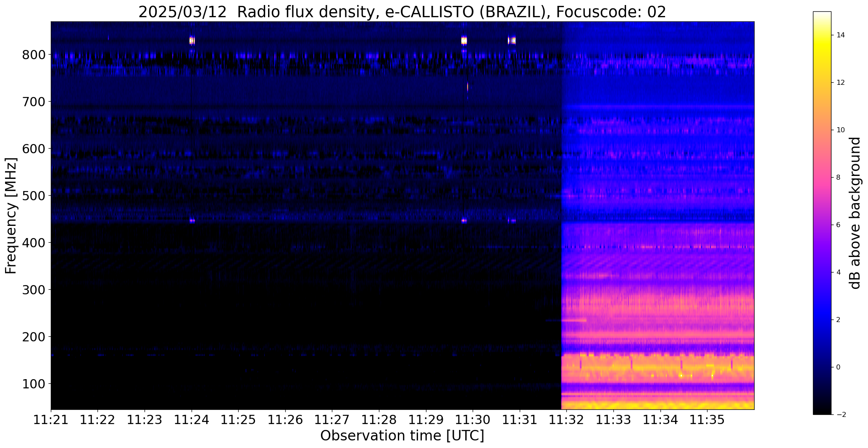
Task: Click the 11:34 time tick label
Action: pos(661,419)
